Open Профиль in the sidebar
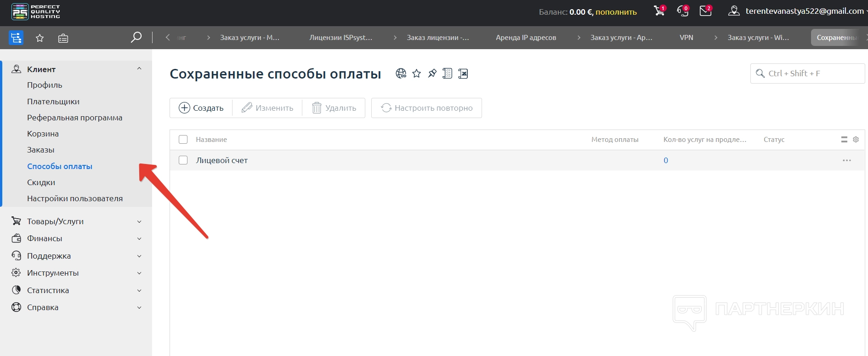The image size is (868, 356). click(45, 85)
